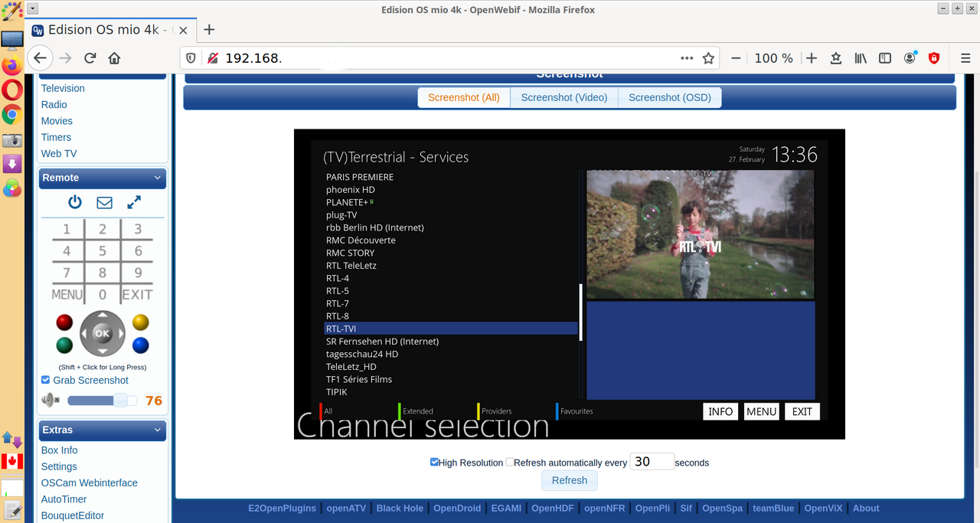Click the expand full remote arrows icon
The image size is (980, 523).
[134, 202]
